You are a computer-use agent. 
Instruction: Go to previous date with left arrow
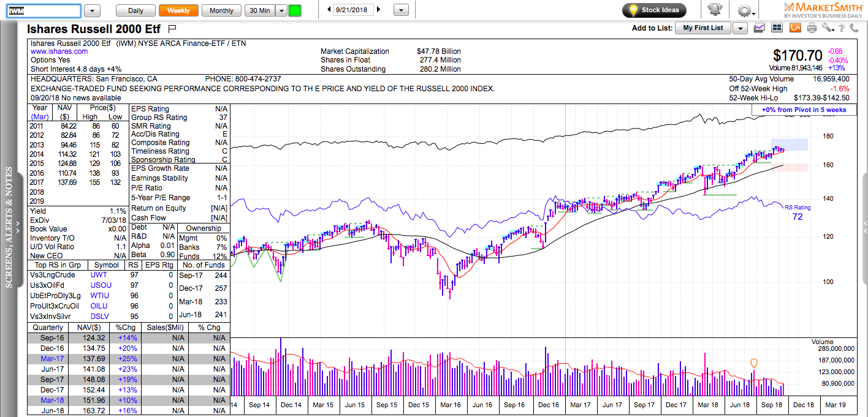329,10
